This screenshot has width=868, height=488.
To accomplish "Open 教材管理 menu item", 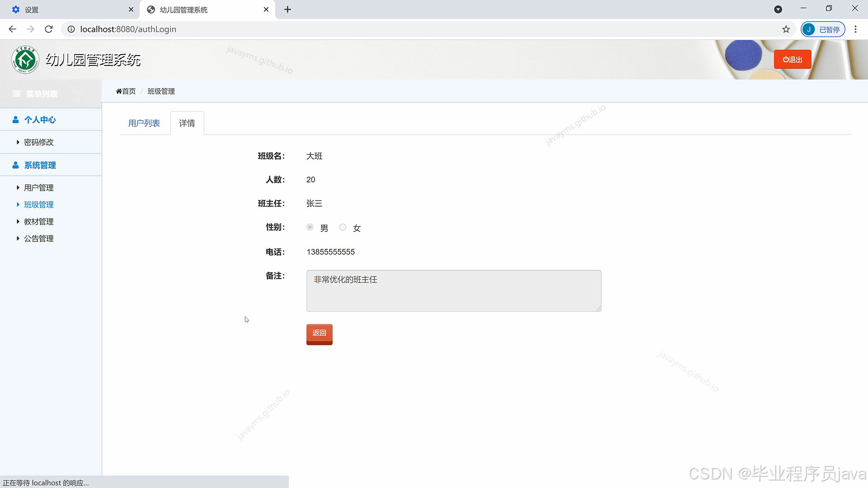I will pos(39,221).
